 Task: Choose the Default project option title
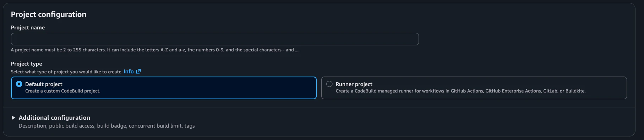(x=44, y=84)
